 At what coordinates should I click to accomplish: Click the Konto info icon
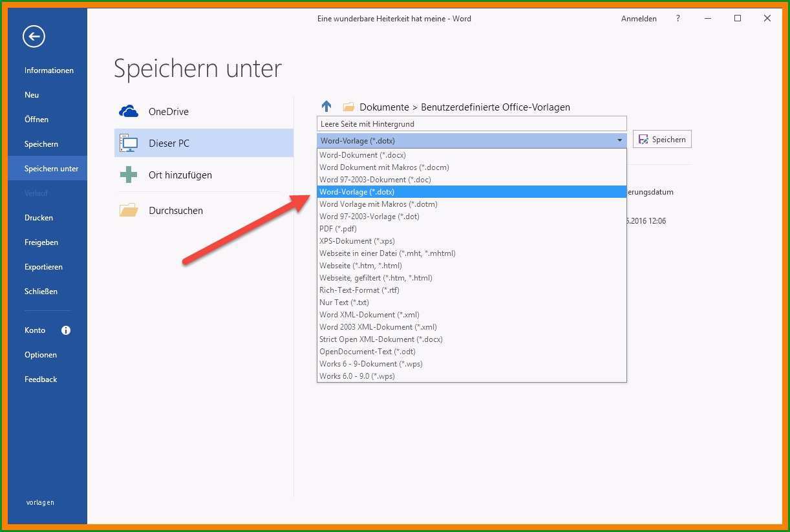click(66, 330)
